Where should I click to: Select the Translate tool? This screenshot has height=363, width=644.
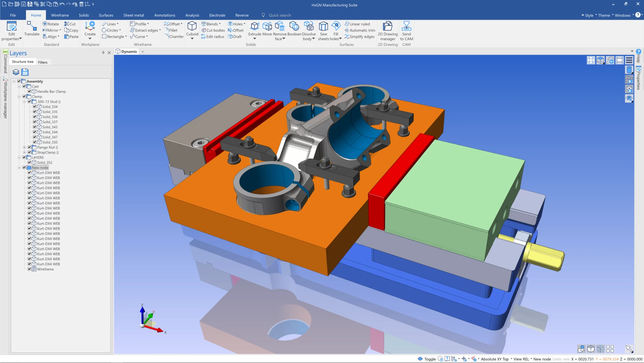click(x=32, y=28)
